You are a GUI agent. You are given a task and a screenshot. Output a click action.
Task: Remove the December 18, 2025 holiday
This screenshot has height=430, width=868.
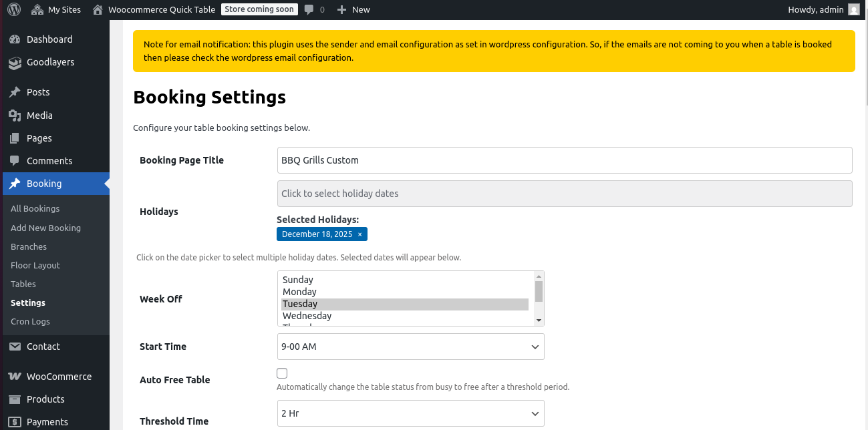pos(359,234)
